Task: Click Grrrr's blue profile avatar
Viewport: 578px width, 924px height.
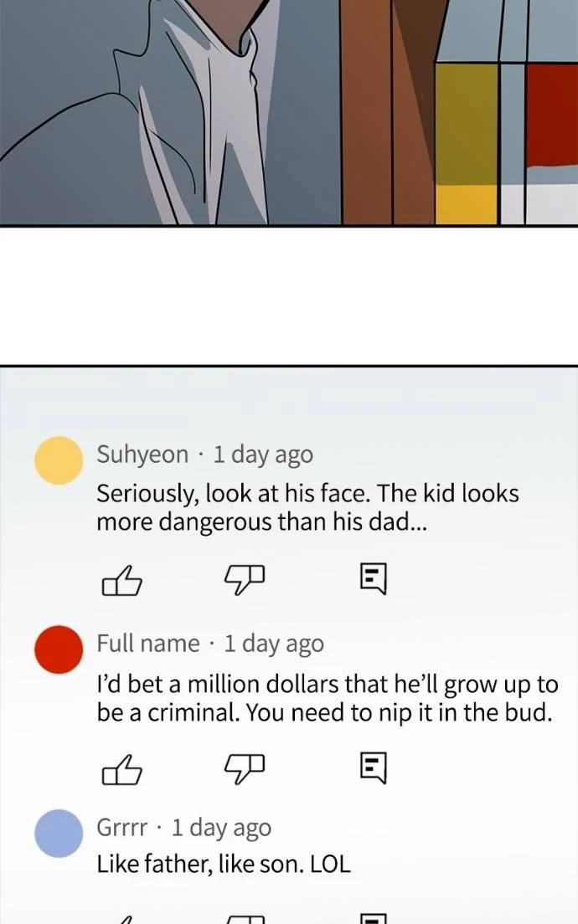Action: pyautogui.click(x=59, y=834)
